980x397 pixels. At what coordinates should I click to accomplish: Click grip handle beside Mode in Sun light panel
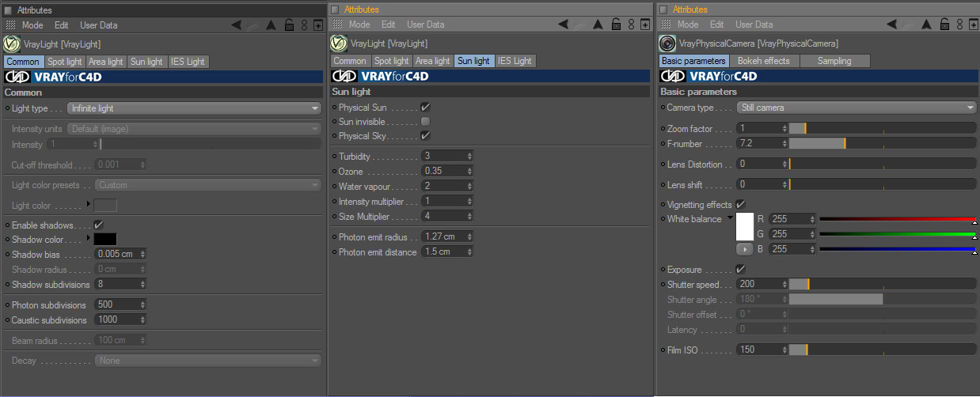[x=337, y=25]
